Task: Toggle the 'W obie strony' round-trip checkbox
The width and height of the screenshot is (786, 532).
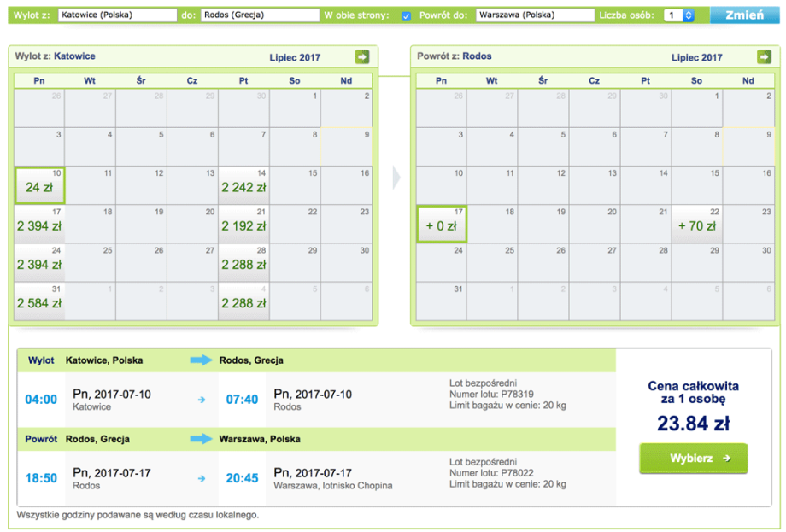Action: tap(406, 15)
